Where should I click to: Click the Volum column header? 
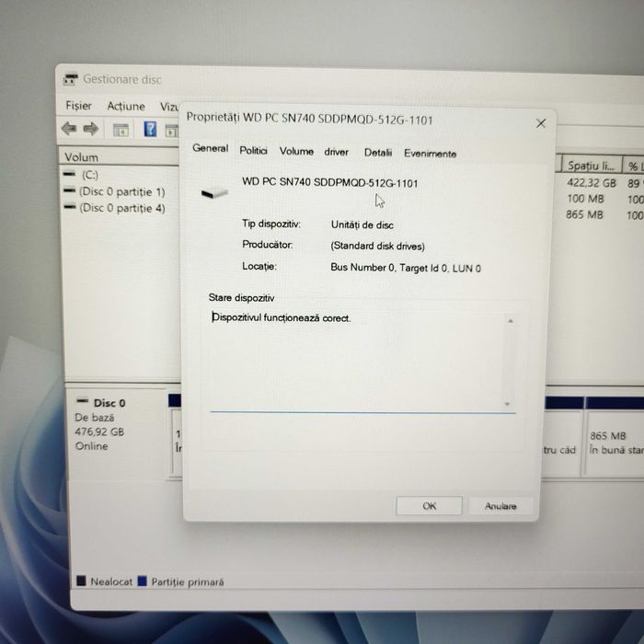click(x=120, y=157)
